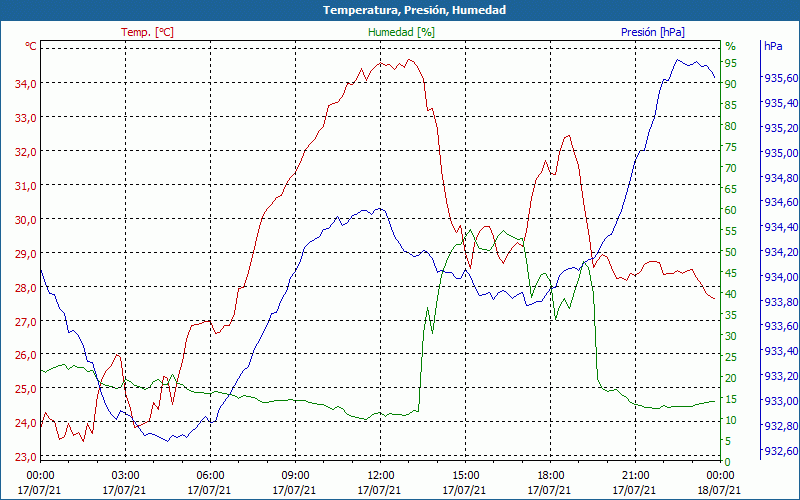Click time axis label "18:00"
The image size is (800, 500).
(550, 476)
